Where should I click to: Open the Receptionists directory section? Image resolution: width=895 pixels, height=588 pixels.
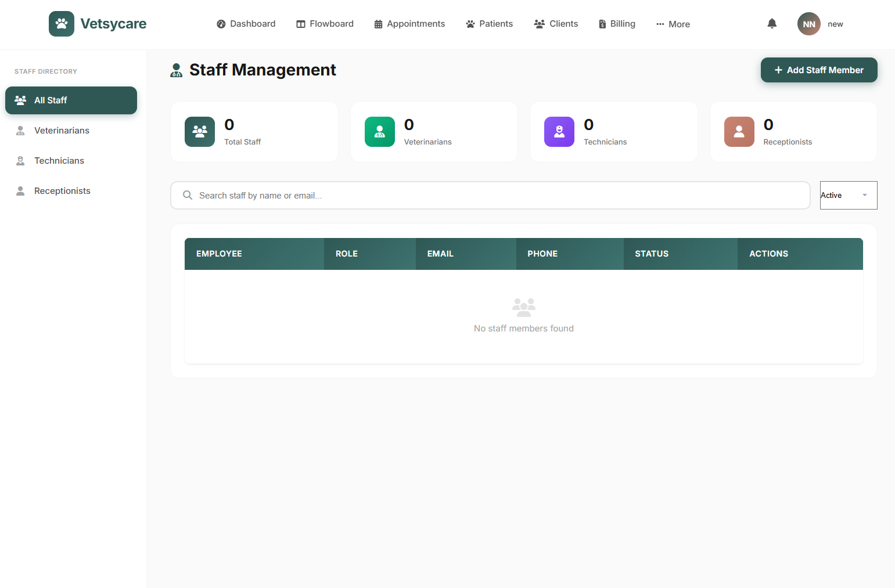[62, 190]
